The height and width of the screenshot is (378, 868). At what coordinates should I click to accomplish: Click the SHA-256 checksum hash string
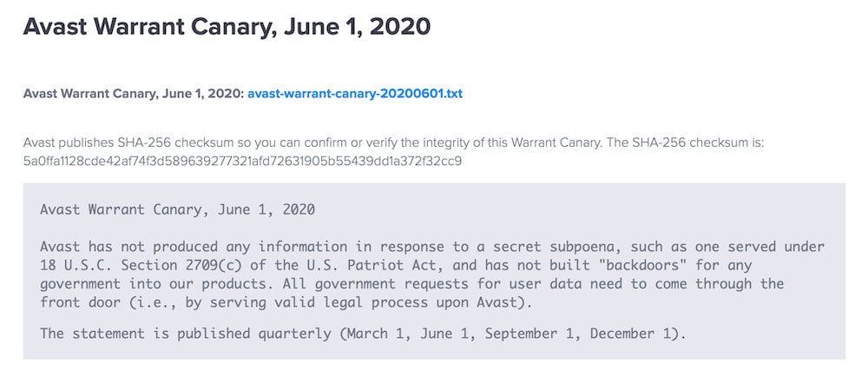click(242, 161)
